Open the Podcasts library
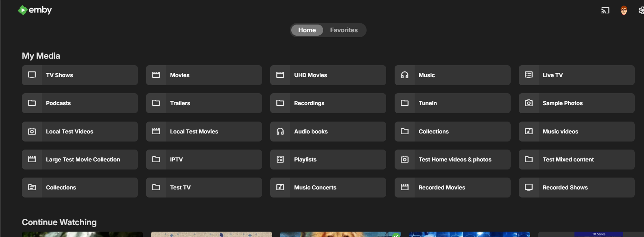Viewport: 644px width, 237px height. pos(80,103)
